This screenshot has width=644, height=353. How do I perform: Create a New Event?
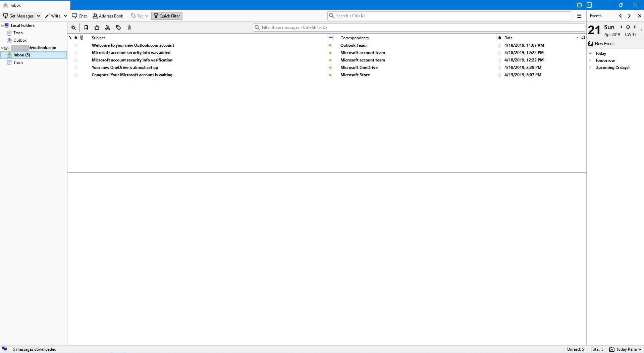(601, 44)
